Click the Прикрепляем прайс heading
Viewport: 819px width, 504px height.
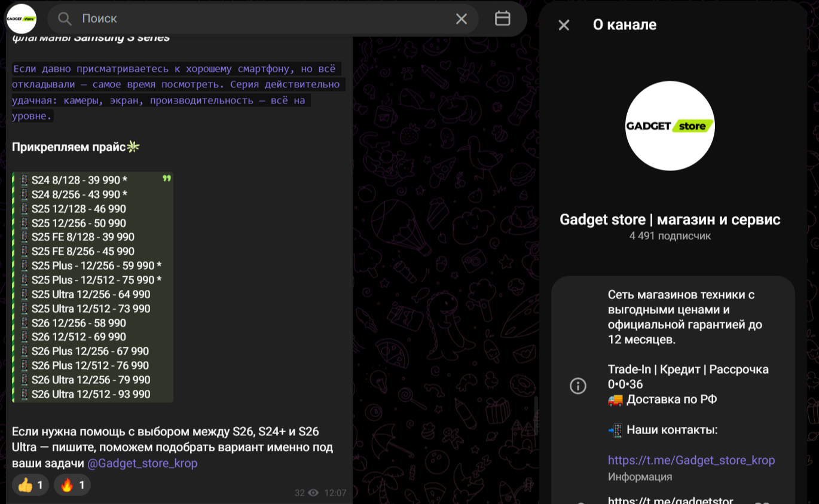coord(75,146)
